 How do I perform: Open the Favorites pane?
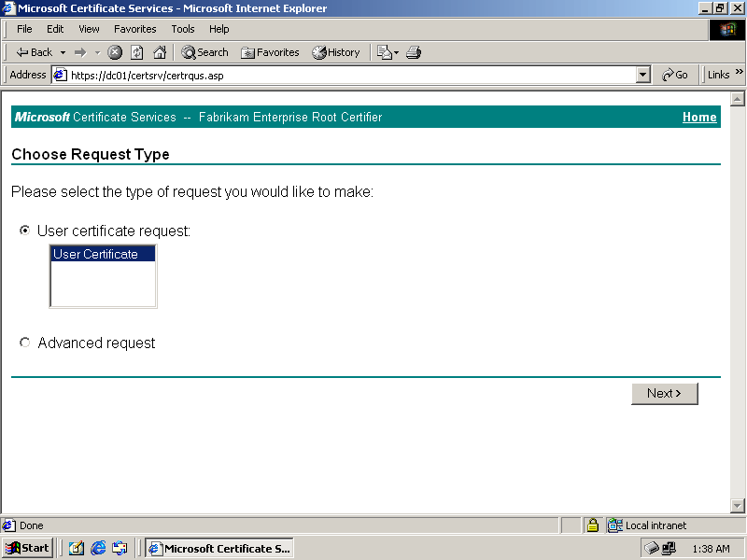pos(270,52)
